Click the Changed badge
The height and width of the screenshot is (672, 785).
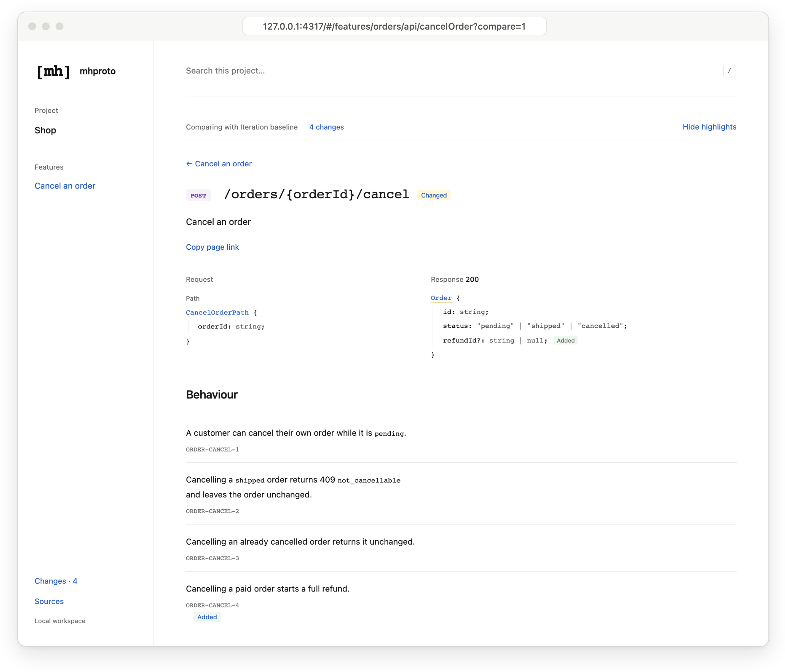point(433,195)
